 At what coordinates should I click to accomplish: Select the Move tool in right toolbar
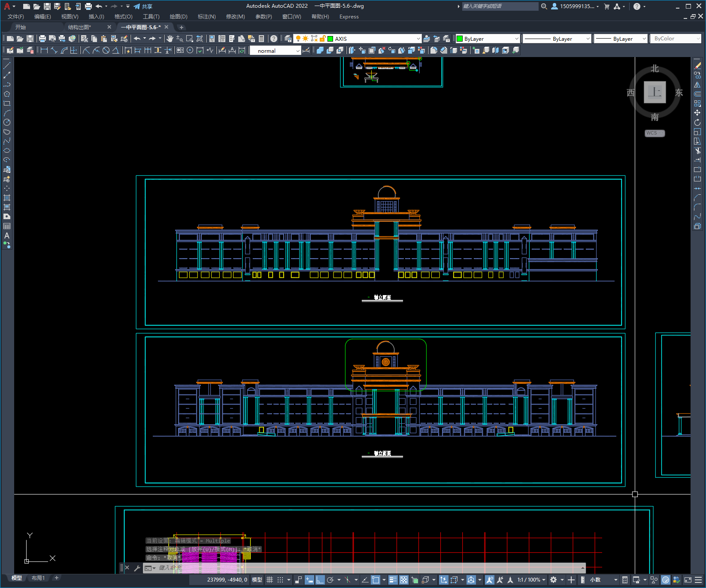(697, 113)
